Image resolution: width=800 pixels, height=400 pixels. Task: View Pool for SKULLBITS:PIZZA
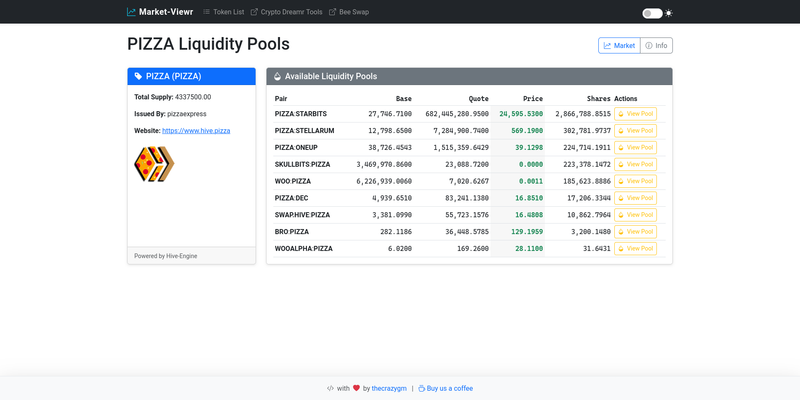(x=635, y=164)
